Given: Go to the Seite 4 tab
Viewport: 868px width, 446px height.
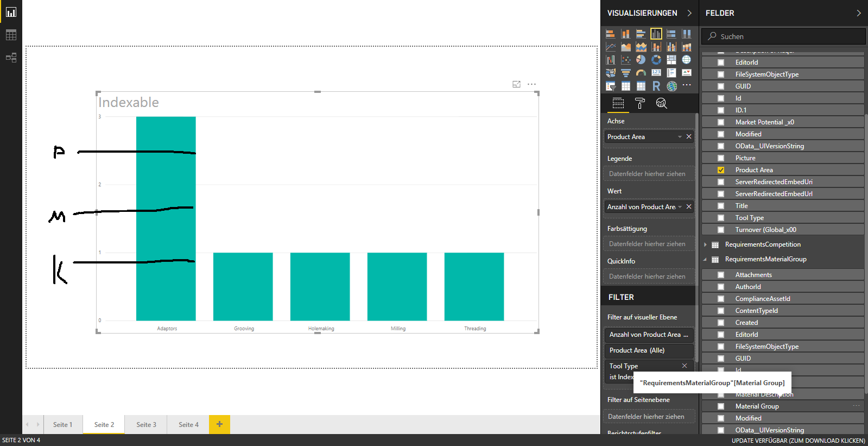Looking at the screenshot, I should [189, 425].
